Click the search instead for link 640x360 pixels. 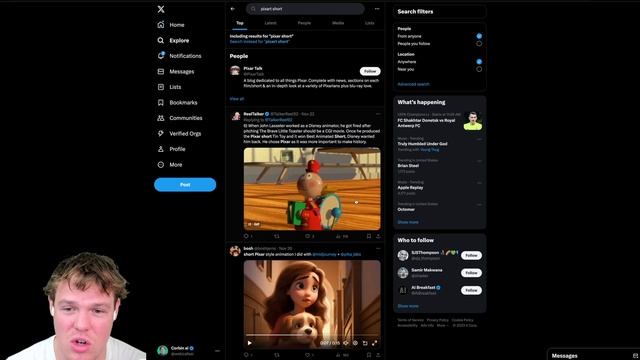[x=260, y=42]
